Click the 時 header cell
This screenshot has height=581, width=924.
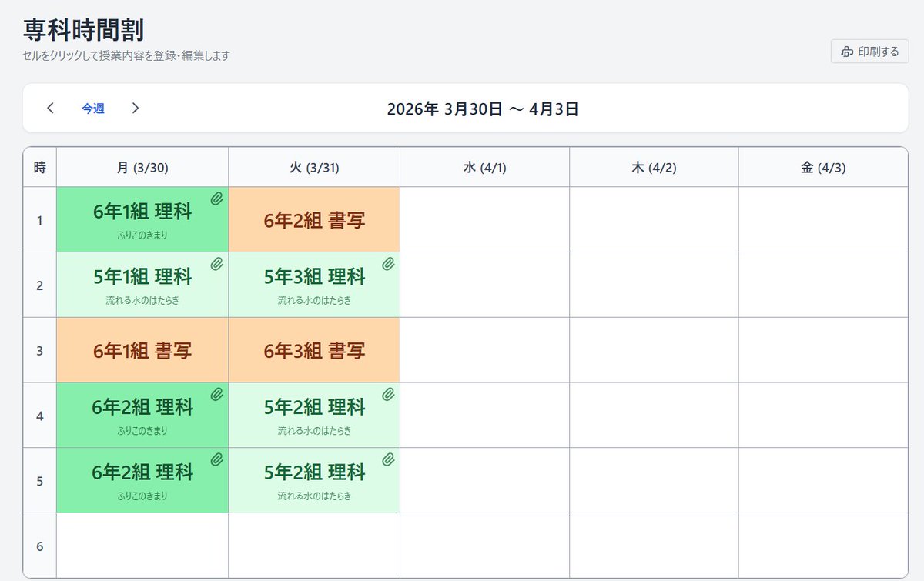pos(40,167)
